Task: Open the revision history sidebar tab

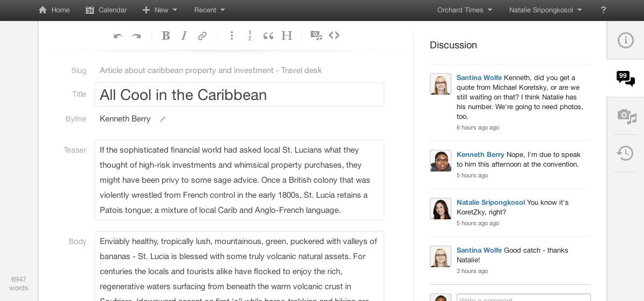Action: pyautogui.click(x=625, y=153)
